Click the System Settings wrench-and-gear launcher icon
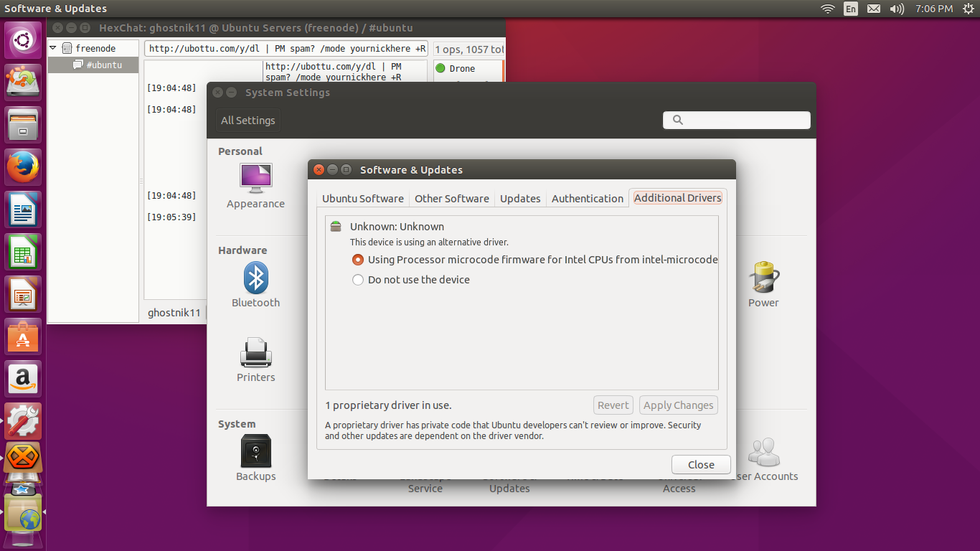This screenshot has height=551, width=980. point(24,421)
